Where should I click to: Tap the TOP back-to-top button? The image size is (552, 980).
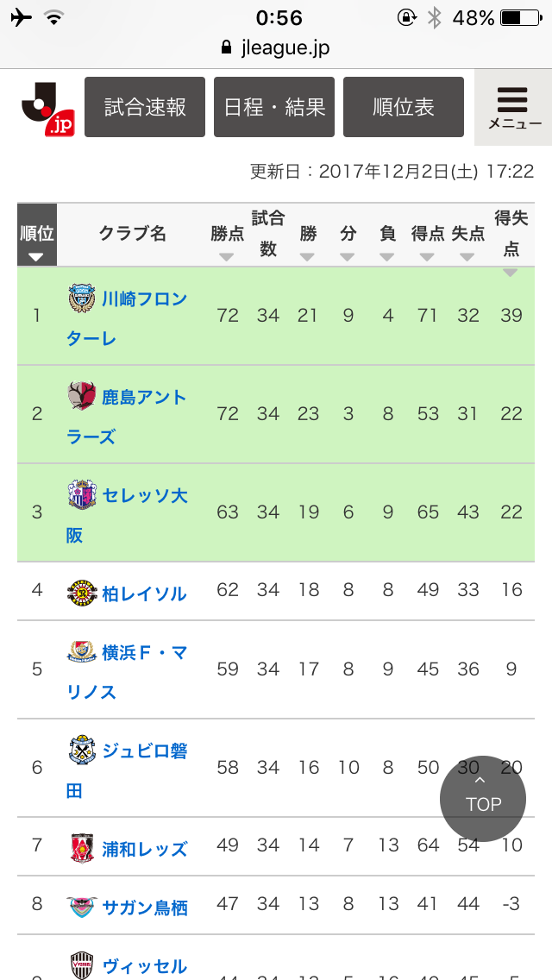tap(483, 799)
